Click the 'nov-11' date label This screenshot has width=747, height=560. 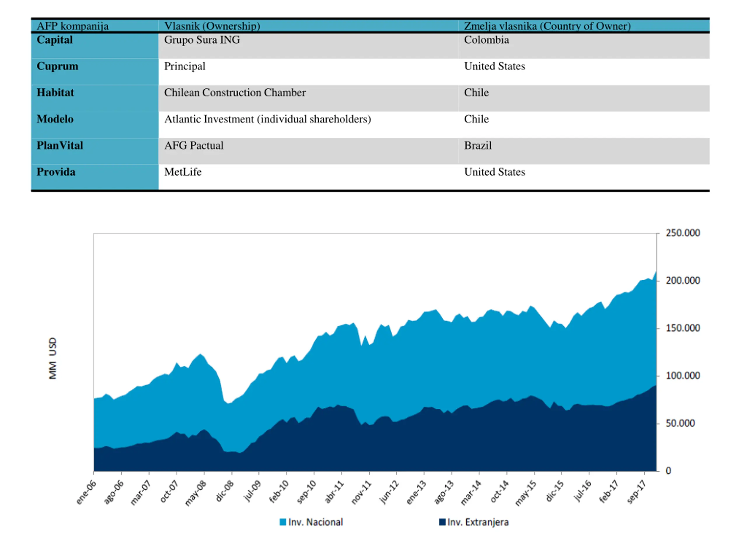pos(361,493)
